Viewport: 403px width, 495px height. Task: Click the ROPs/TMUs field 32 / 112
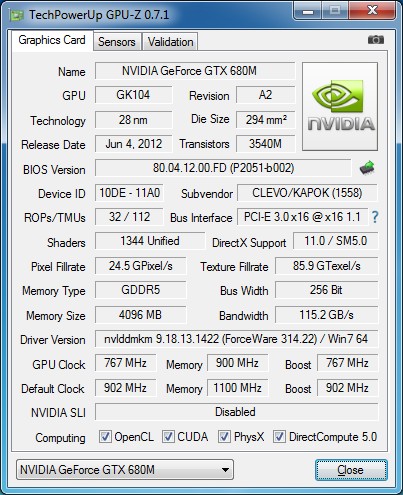click(x=129, y=217)
